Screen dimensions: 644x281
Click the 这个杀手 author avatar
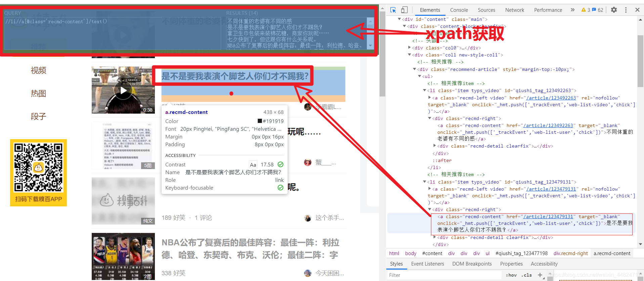coord(308,218)
